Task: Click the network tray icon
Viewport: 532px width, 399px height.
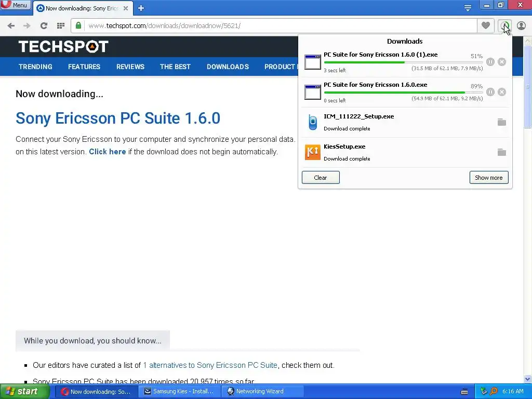Action: click(484, 392)
